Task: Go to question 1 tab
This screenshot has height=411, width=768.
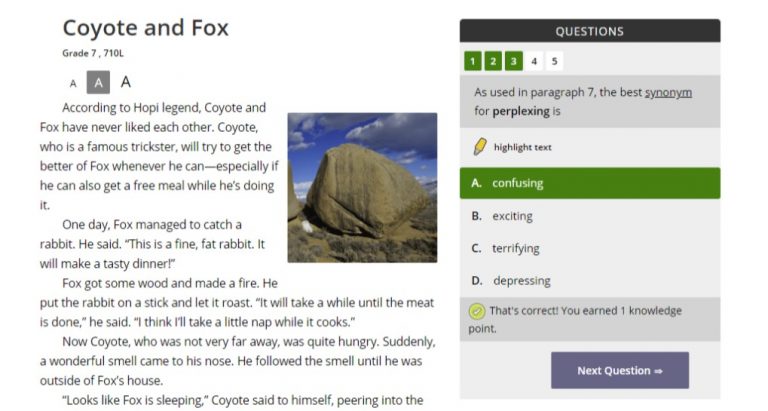Action: [473, 61]
